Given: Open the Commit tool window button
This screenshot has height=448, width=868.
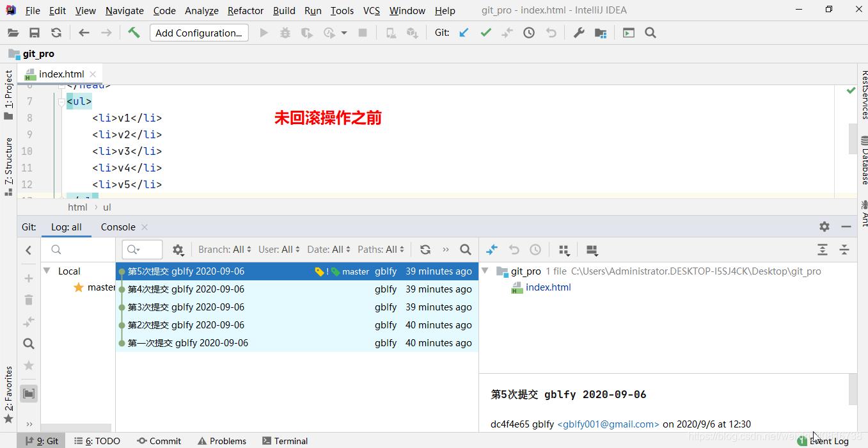Looking at the screenshot, I should coord(159,441).
